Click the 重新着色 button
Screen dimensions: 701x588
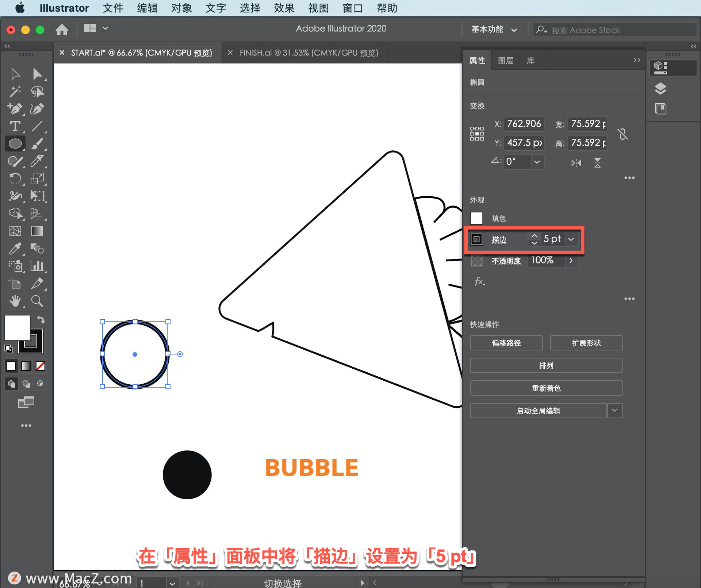pyautogui.click(x=546, y=388)
